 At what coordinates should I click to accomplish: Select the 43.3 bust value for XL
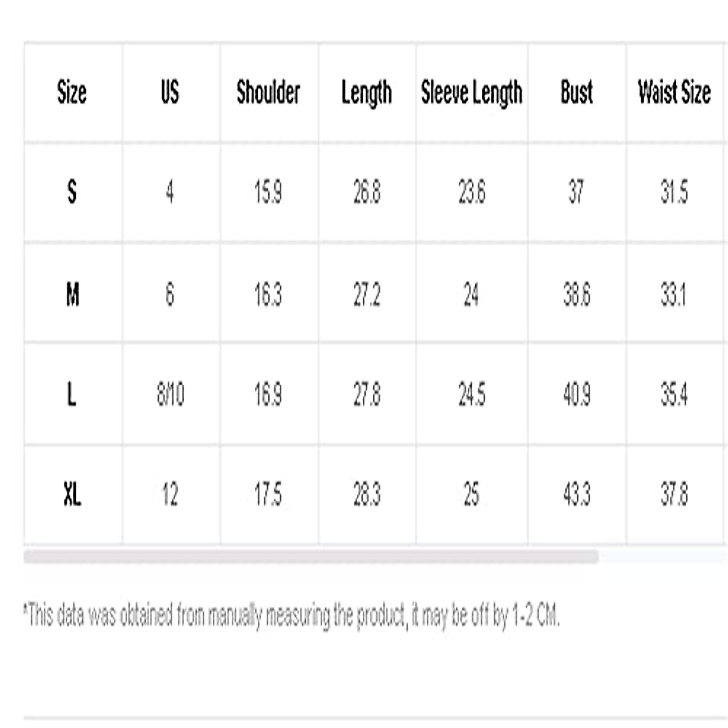coord(576,495)
